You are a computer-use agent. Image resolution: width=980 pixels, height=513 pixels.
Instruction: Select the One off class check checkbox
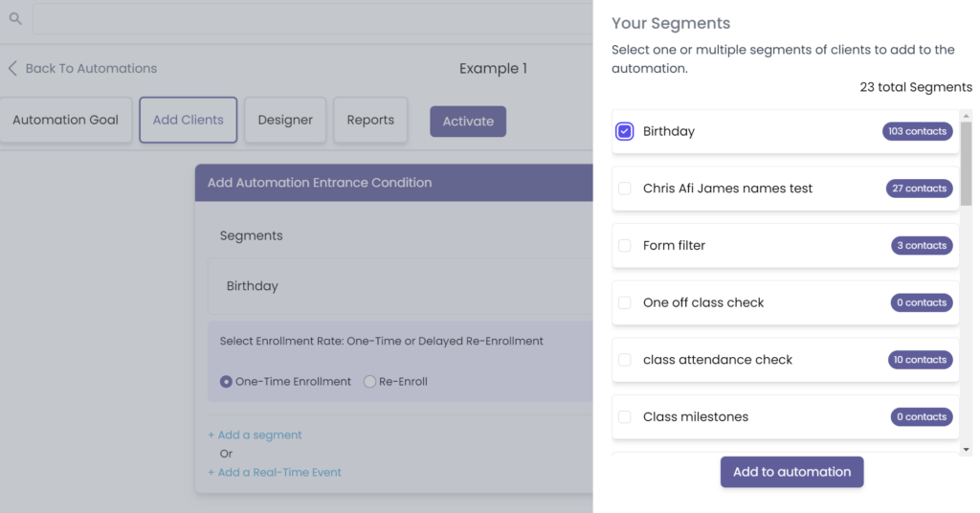point(625,302)
